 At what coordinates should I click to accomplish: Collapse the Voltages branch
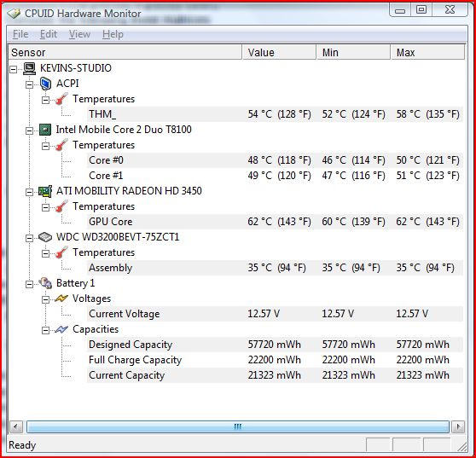click(x=45, y=300)
